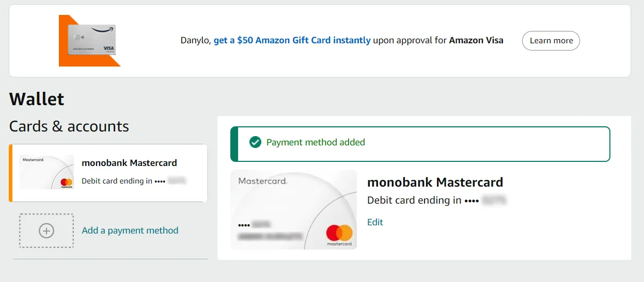644x282 pixels.
Task: Click the Learn more button
Action: tap(551, 41)
